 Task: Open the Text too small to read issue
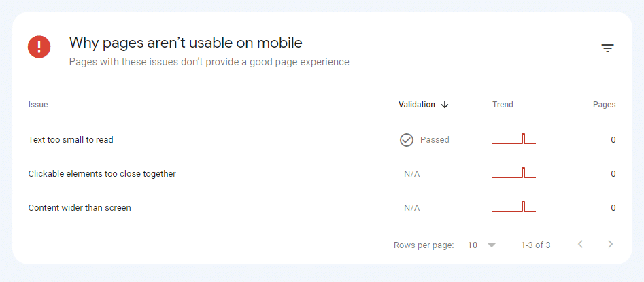click(71, 140)
